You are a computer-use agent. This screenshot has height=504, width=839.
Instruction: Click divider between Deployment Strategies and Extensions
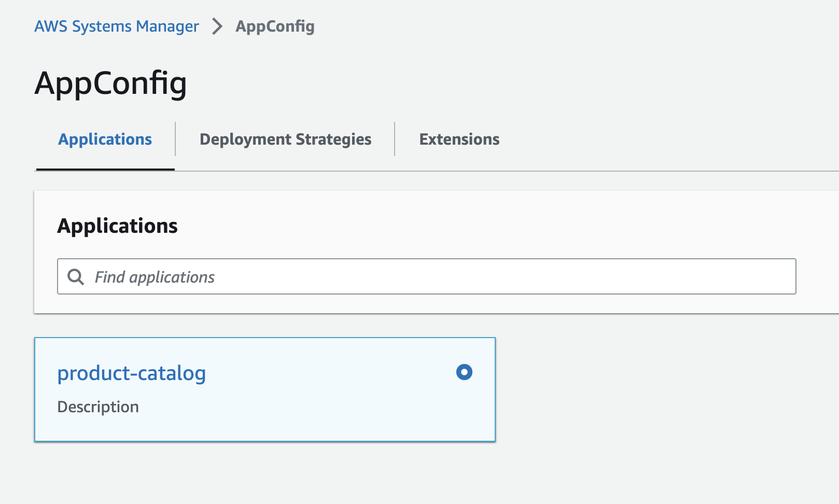tap(395, 139)
